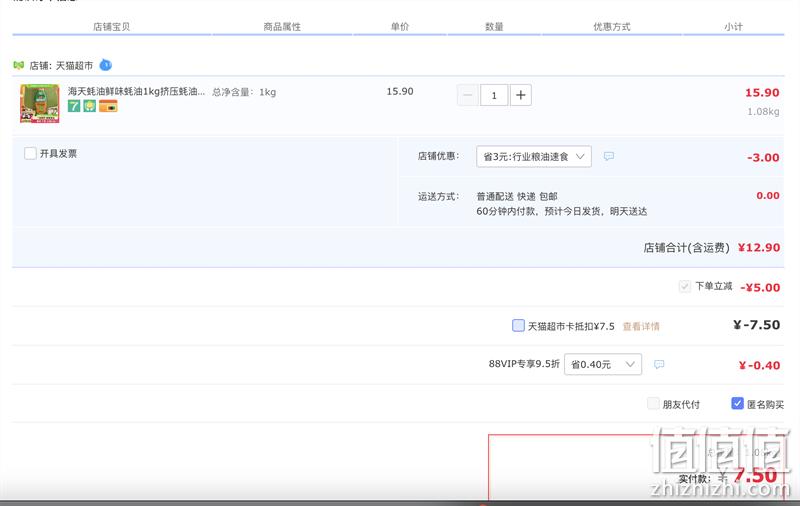Click the 商品属性 column header
The width and height of the screenshot is (800, 506).
click(282, 27)
